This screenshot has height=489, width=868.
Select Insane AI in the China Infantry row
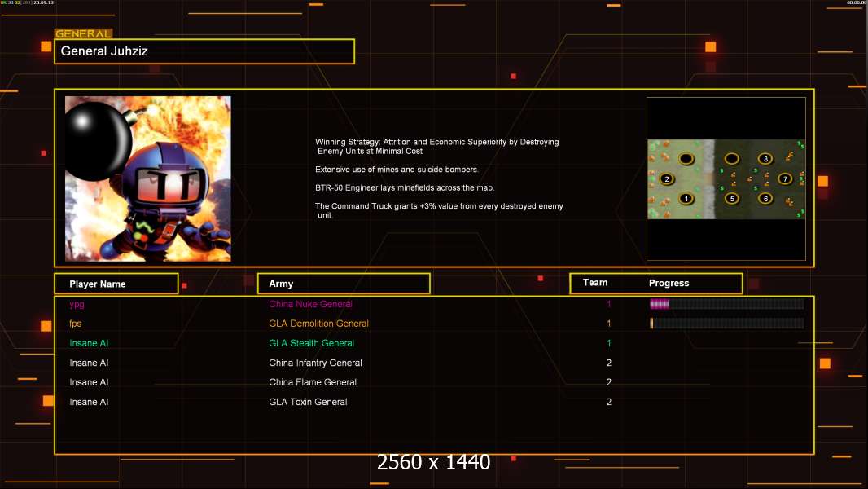[x=89, y=363]
